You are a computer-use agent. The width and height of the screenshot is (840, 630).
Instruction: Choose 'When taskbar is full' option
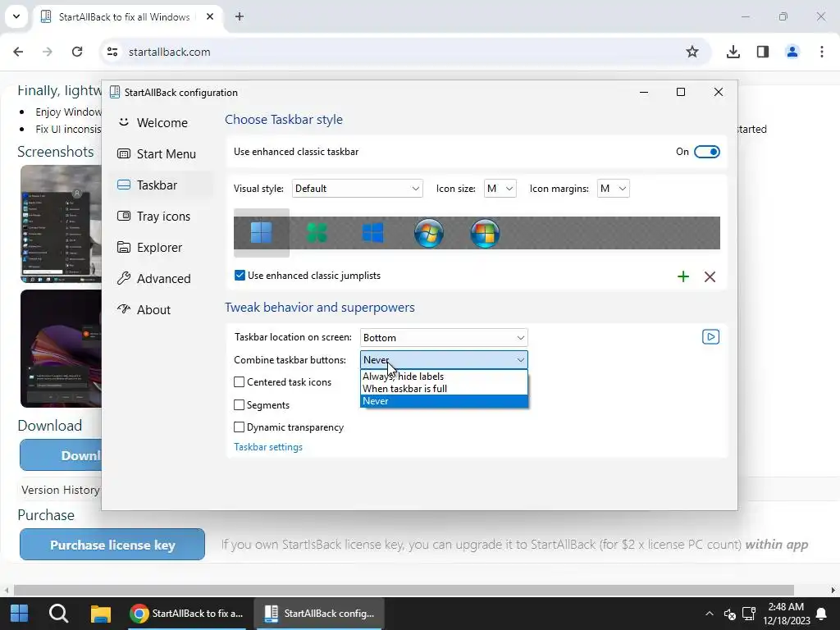coord(444,388)
